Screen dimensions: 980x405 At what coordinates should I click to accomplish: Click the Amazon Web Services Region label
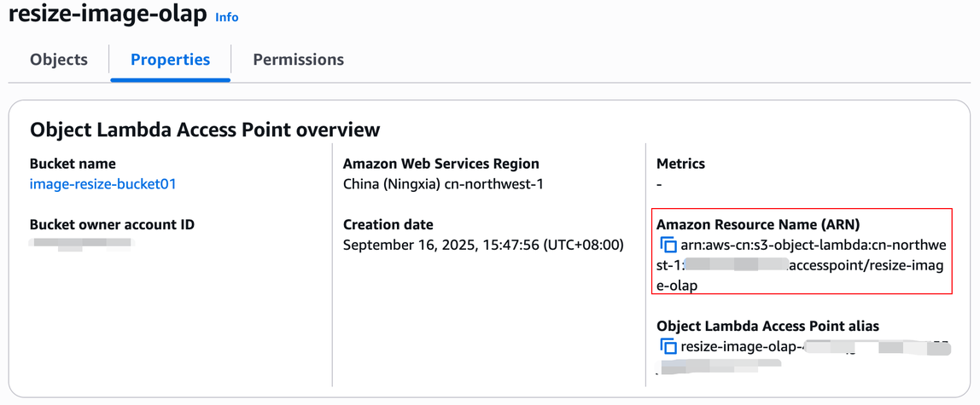pos(441,164)
